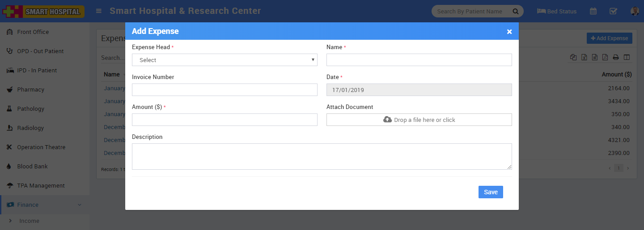Image resolution: width=644 pixels, height=230 pixels.
Task: Click the Name input field
Action: 419,60
